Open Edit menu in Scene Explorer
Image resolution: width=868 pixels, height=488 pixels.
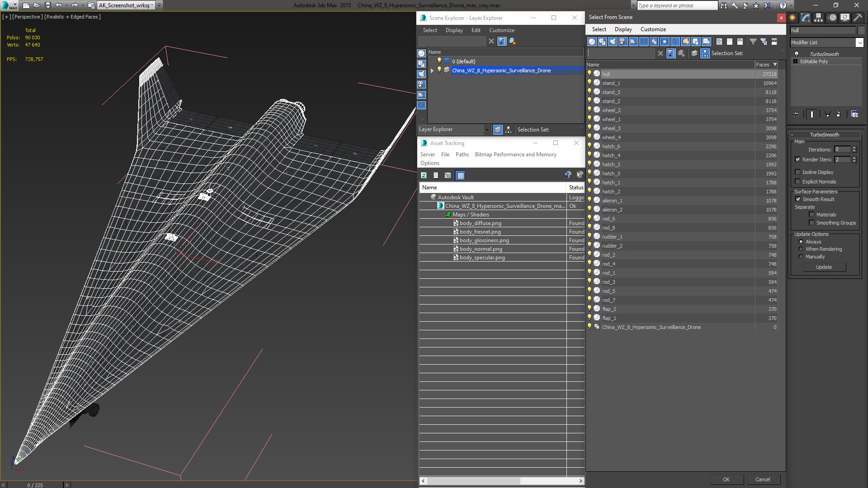476,30
